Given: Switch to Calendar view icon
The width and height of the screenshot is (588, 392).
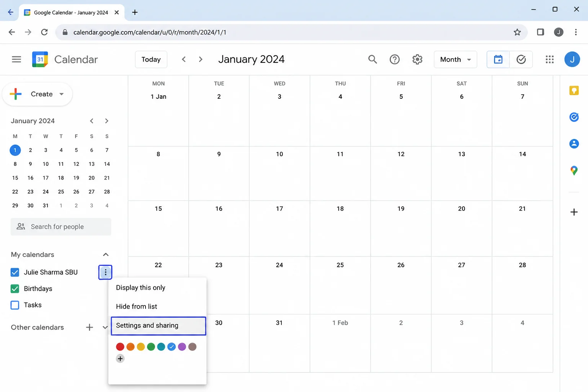Looking at the screenshot, I should coord(498,59).
